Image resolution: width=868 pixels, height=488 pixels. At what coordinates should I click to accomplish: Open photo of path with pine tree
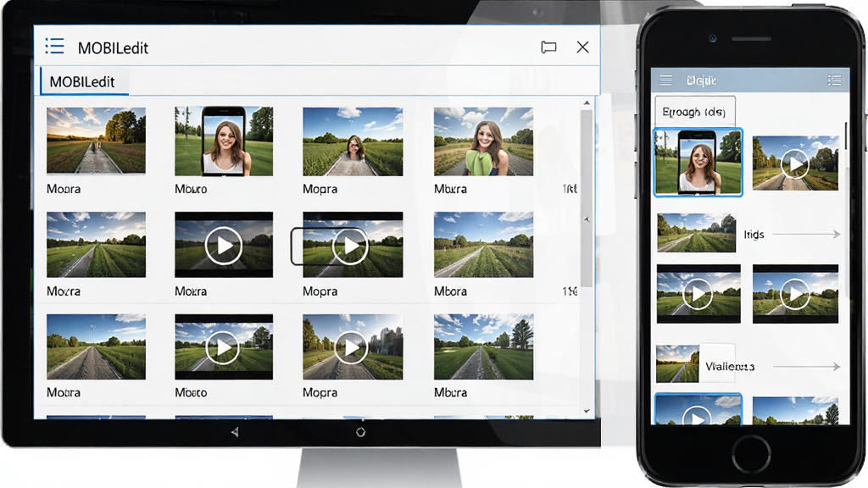tap(483, 347)
